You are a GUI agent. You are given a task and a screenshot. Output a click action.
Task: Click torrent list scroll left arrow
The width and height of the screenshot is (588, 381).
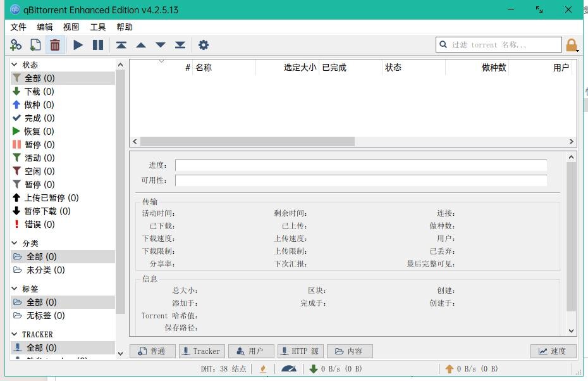pos(135,142)
